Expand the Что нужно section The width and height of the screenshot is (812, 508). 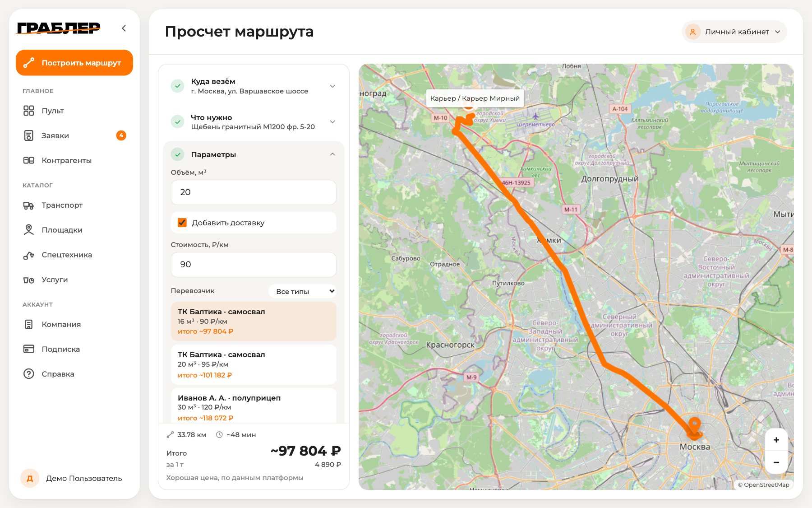tap(254, 122)
